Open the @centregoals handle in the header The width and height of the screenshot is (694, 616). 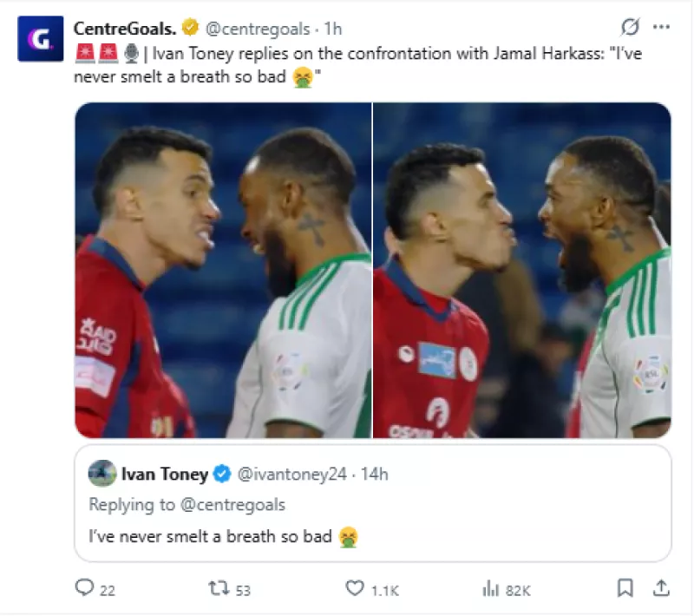[x=258, y=29]
